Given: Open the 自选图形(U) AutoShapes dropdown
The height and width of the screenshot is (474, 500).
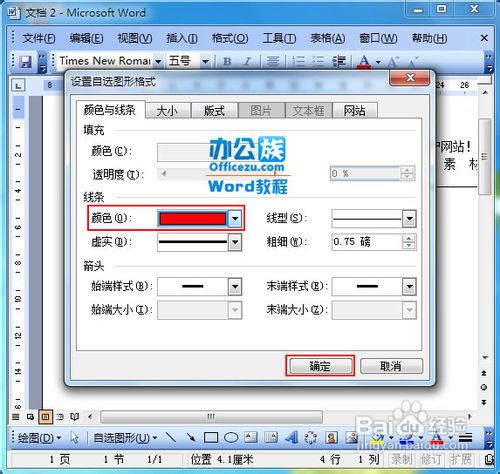Looking at the screenshot, I should [x=125, y=437].
